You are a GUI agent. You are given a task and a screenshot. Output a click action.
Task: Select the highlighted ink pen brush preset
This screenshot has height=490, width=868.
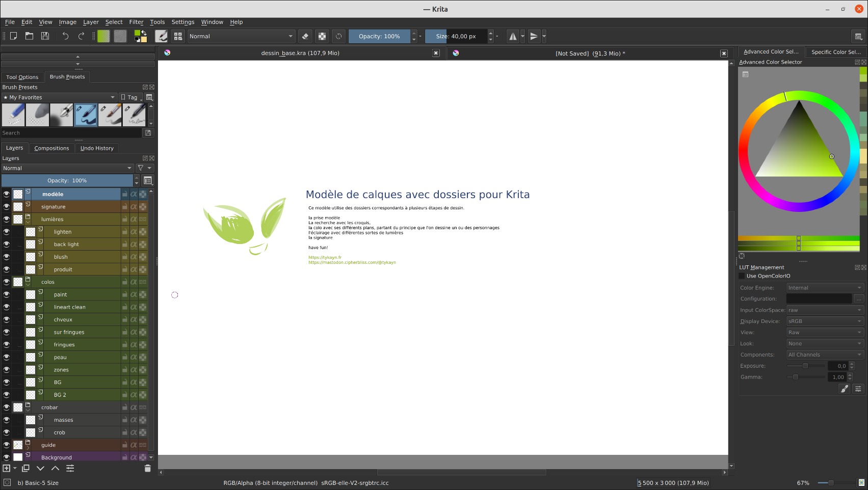tap(86, 115)
